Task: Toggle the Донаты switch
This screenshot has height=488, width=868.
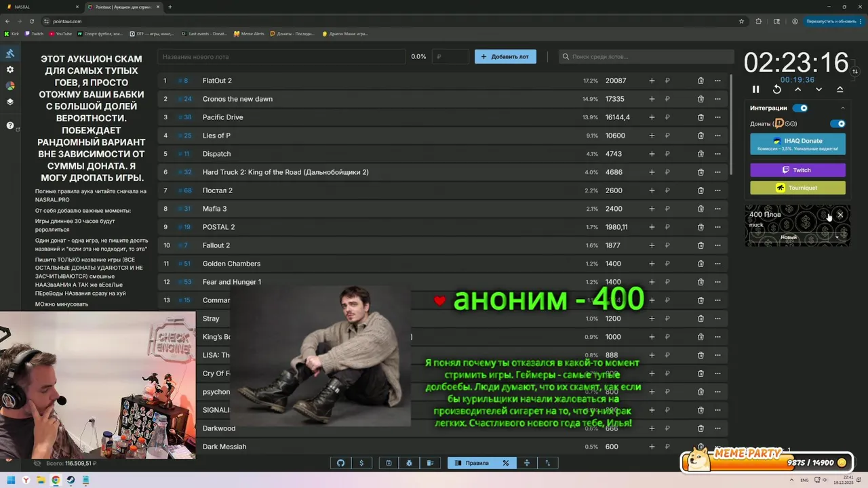Action: click(838, 124)
